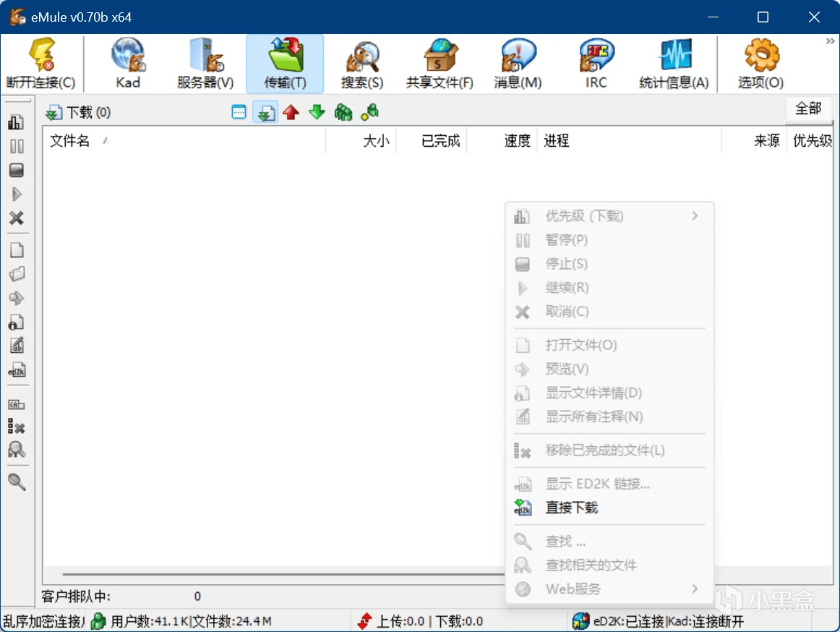Click the search related files icon in sidebar
The image size is (840, 632).
tap(17, 449)
